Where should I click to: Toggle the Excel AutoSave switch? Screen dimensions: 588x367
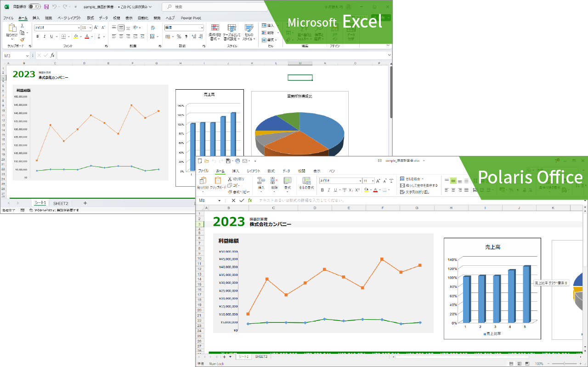[34, 7]
